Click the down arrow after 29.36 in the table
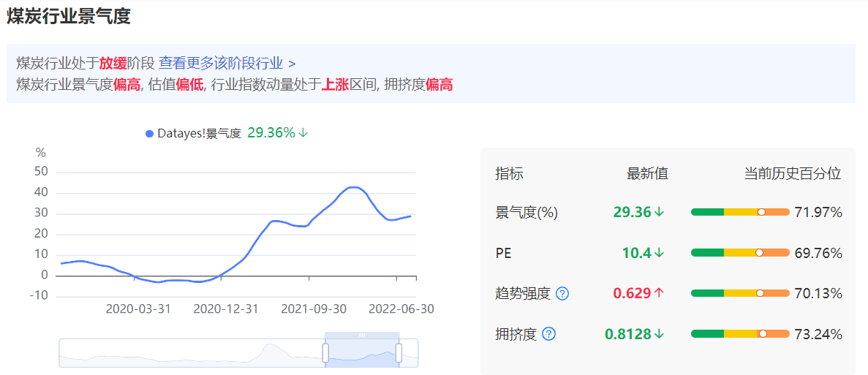 point(659,212)
